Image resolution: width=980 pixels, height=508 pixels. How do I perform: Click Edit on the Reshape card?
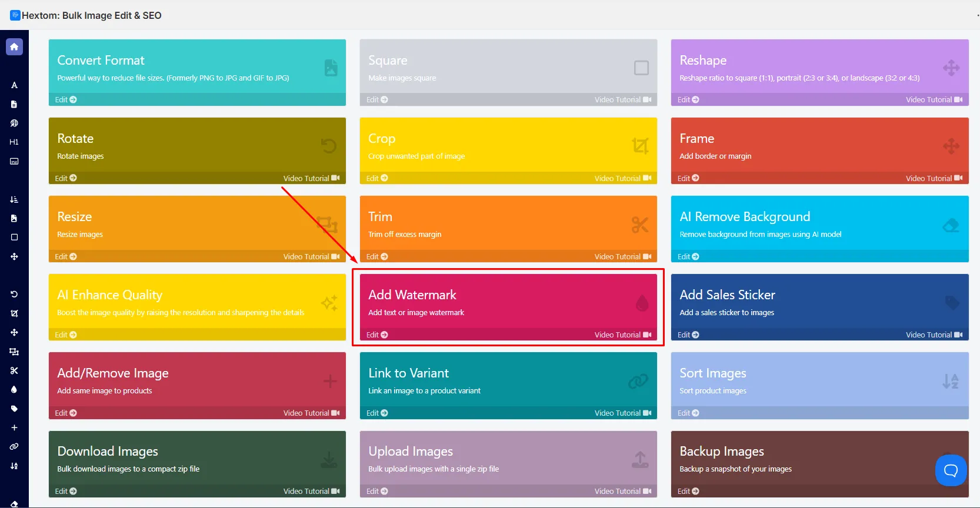click(x=688, y=100)
